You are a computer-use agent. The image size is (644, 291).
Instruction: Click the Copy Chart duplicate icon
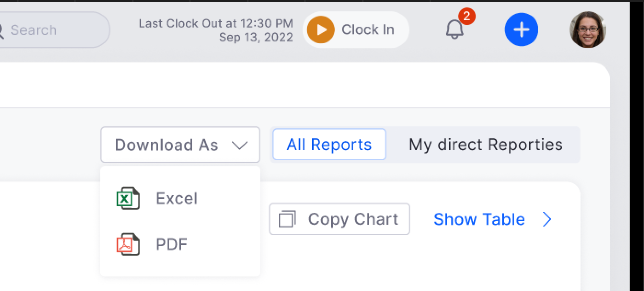[x=287, y=219]
